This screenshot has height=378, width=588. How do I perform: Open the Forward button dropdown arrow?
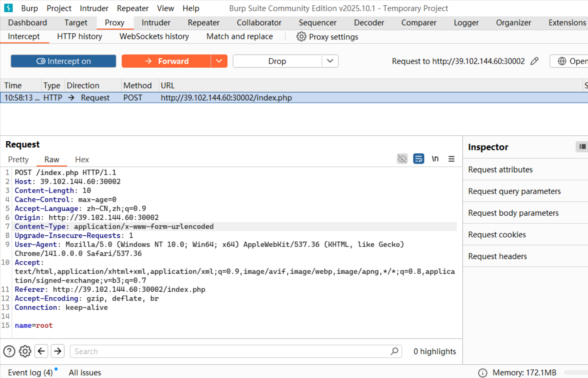pos(219,61)
